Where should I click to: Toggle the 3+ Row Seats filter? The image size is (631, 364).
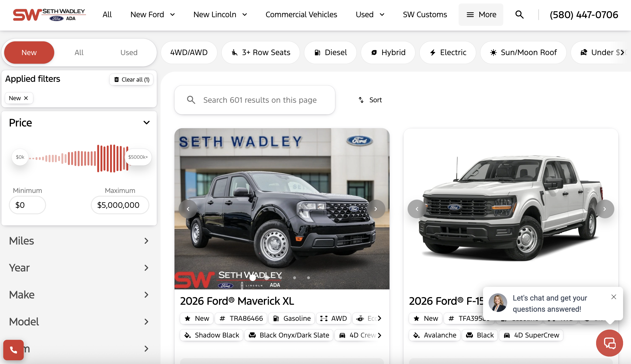[x=261, y=53]
